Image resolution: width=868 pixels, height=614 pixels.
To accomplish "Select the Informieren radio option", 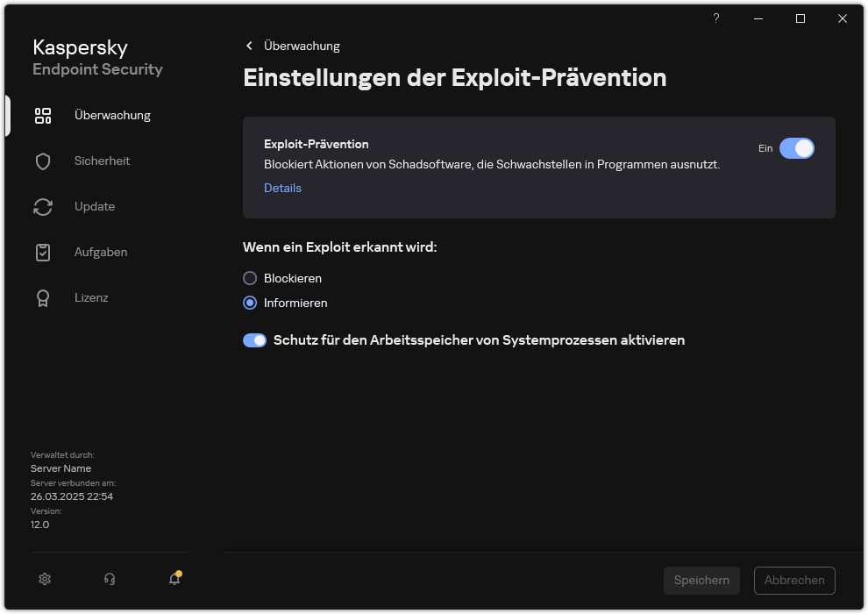I will tap(249, 303).
